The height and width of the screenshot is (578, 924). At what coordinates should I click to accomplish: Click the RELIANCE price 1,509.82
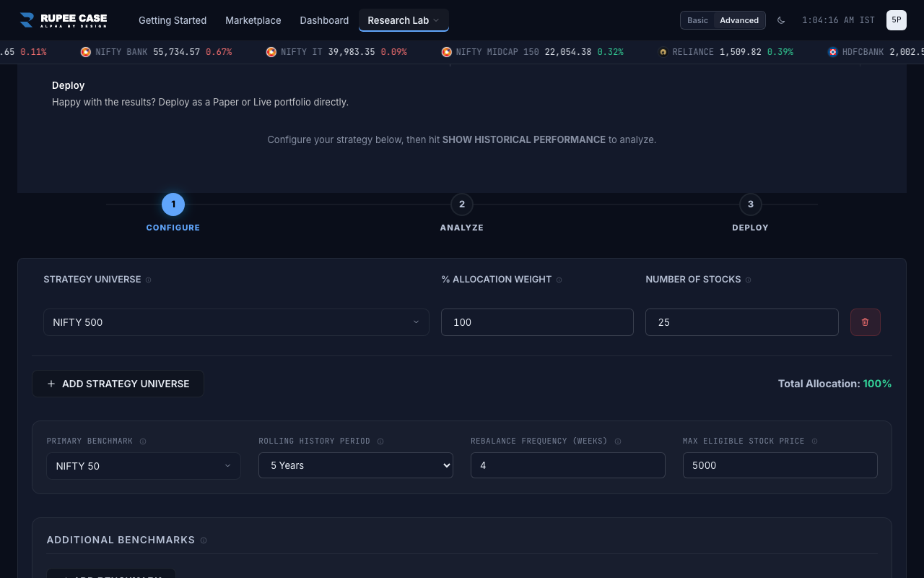click(x=741, y=52)
